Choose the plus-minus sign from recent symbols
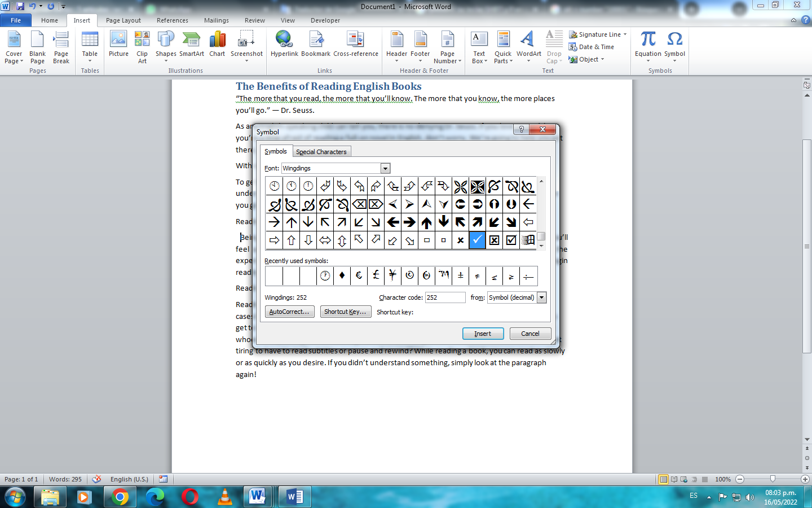 [x=460, y=275]
